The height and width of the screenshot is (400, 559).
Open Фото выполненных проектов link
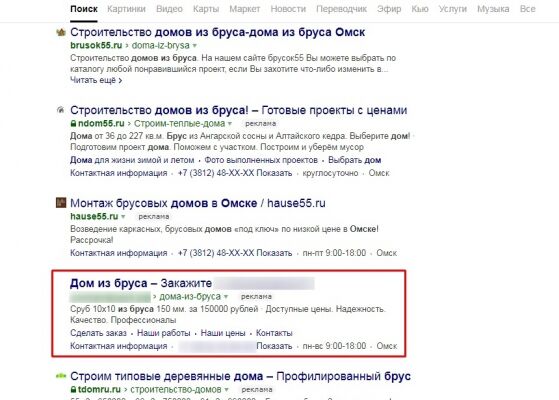261,160
